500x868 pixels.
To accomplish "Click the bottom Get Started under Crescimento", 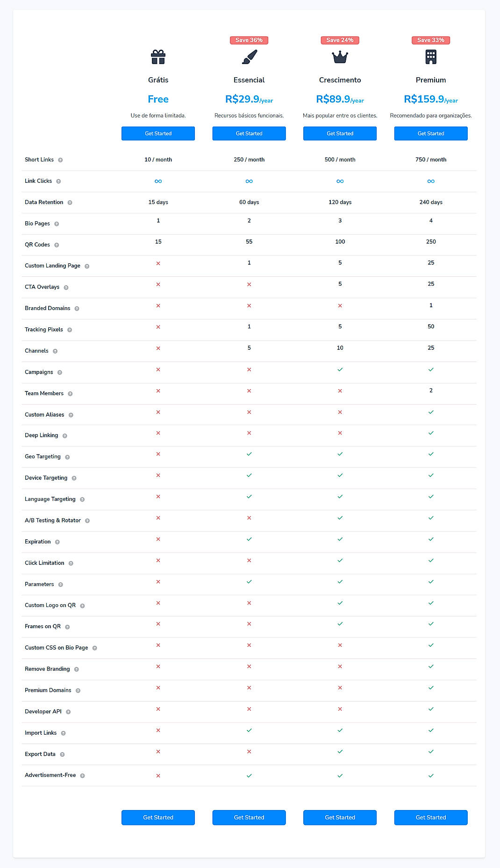I will point(340,817).
